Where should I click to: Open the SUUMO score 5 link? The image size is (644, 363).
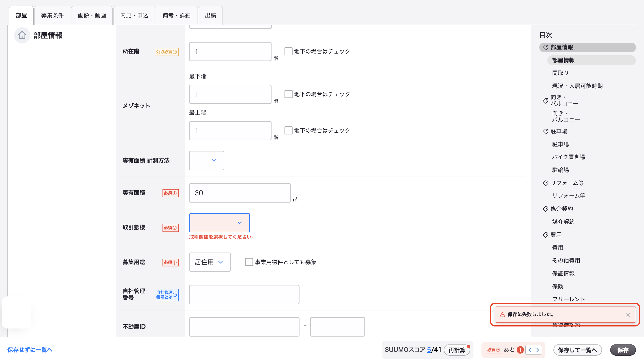click(x=429, y=350)
